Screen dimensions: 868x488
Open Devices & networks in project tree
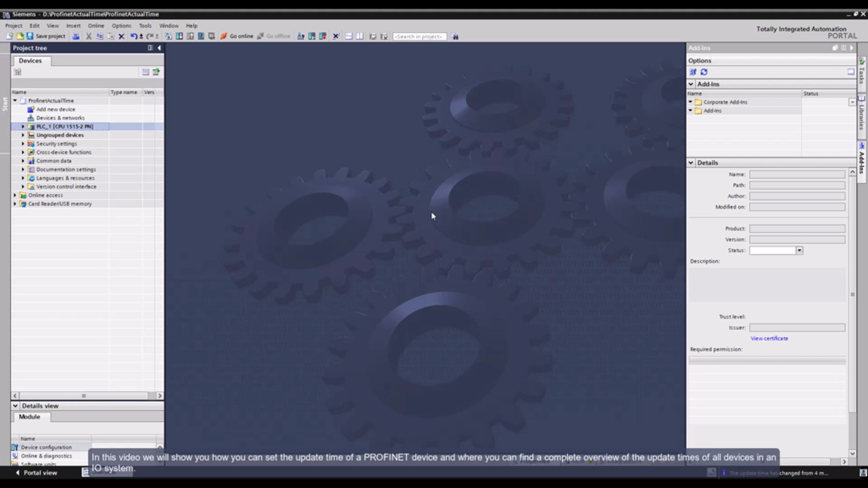(60, 118)
